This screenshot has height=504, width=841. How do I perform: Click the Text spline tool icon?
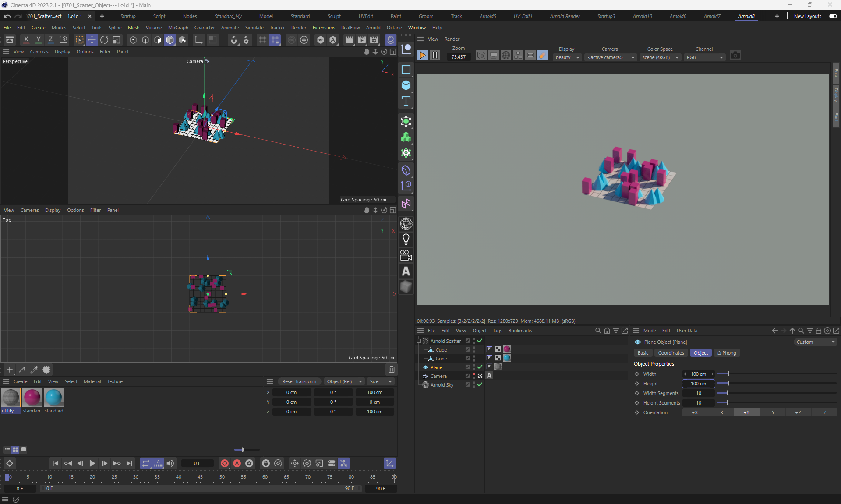(406, 101)
